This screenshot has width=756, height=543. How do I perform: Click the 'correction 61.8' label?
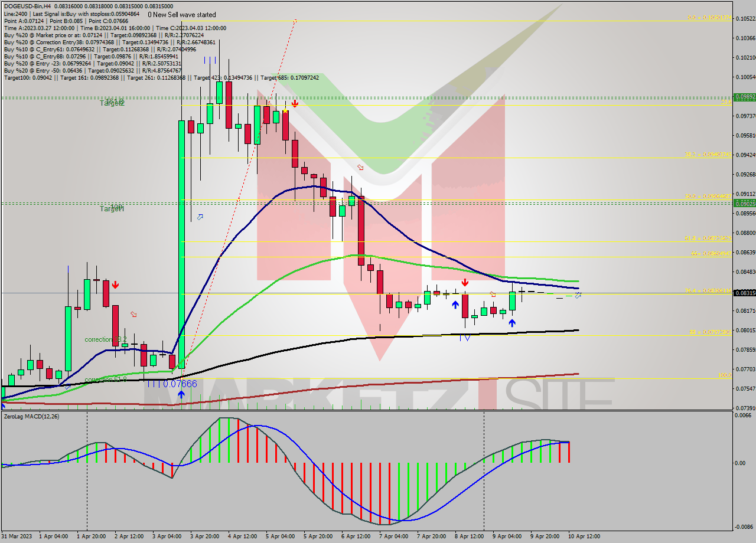(105, 380)
